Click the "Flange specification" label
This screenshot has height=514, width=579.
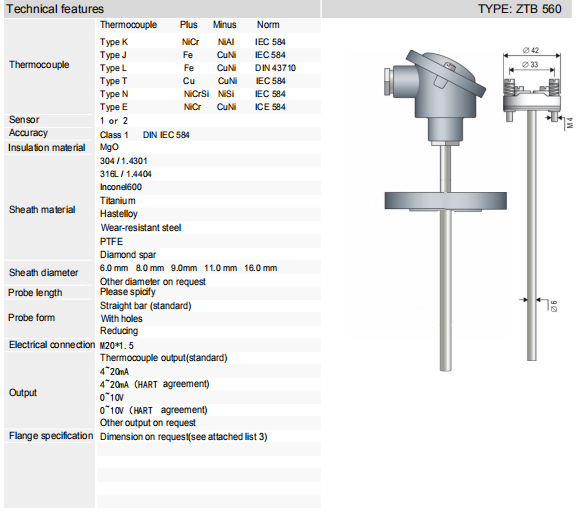(51, 436)
